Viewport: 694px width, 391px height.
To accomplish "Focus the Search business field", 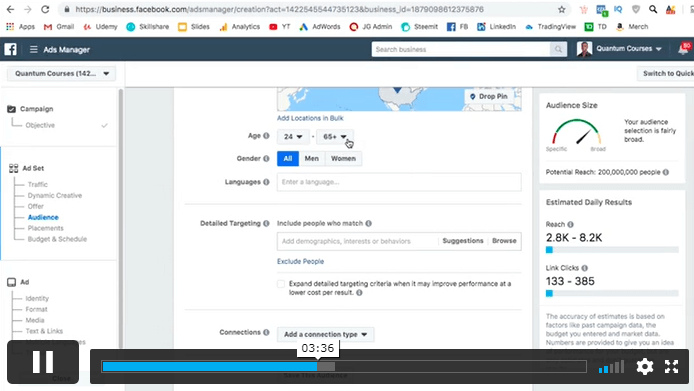I will pyautogui.click(x=461, y=49).
